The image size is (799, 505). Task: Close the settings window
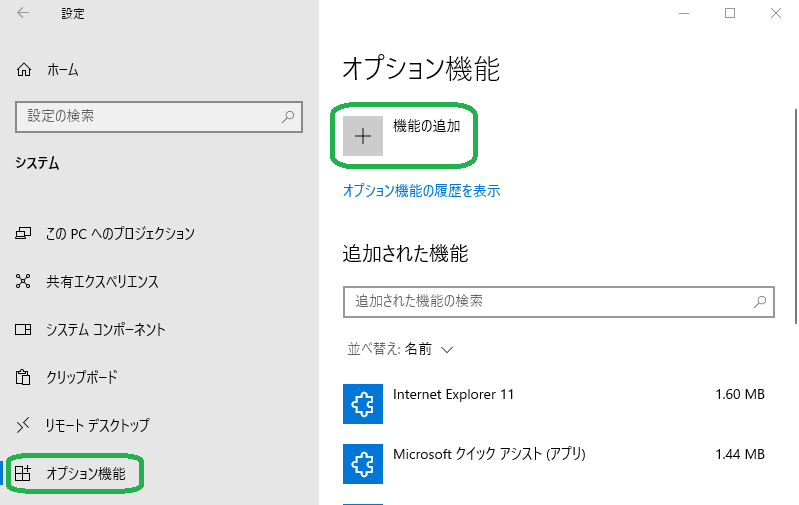(x=776, y=13)
